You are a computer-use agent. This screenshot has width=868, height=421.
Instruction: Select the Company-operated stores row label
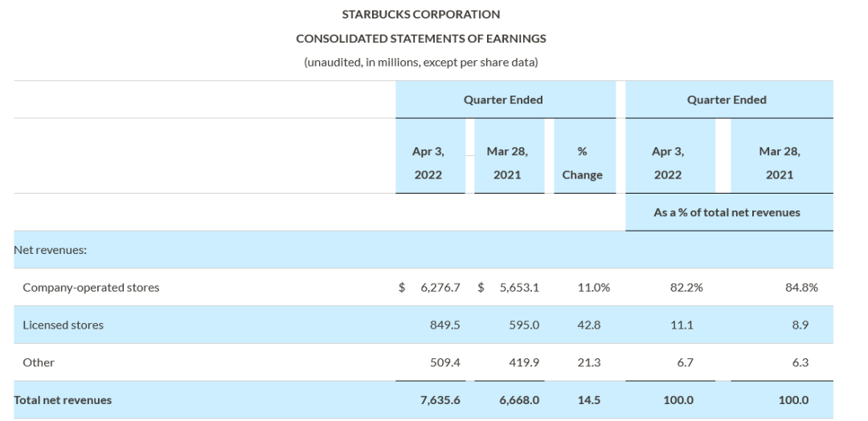point(91,288)
